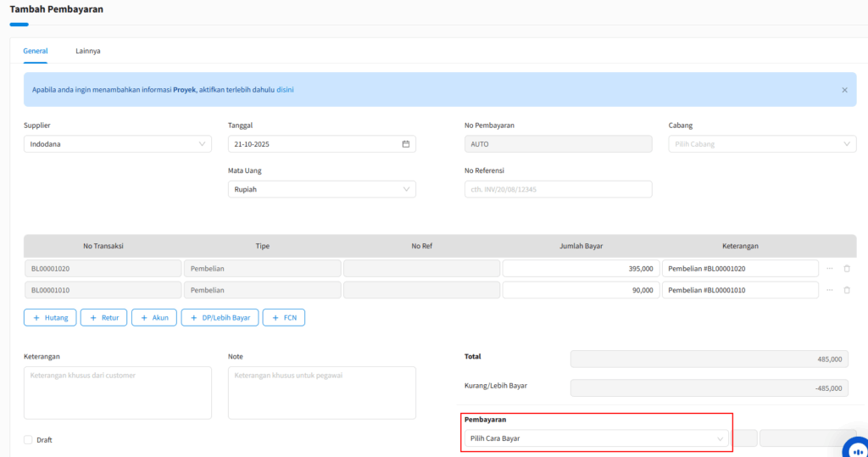The height and width of the screenshot is (457, 868).
Task: Open the Mata Uang Rupiah dropdown
Action: 321,189
